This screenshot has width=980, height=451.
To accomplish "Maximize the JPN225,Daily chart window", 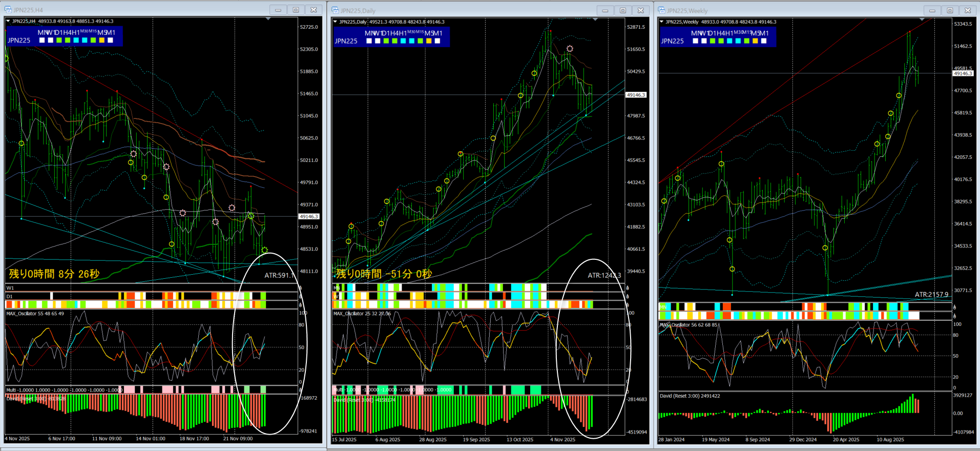I will [622, 10].
